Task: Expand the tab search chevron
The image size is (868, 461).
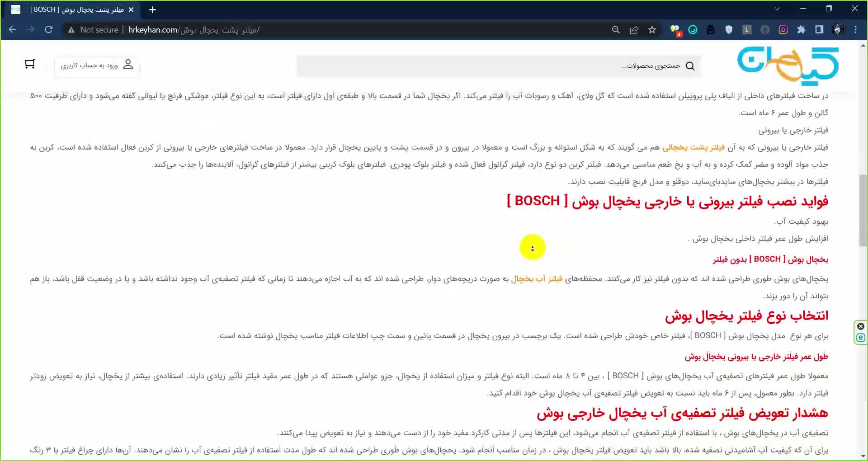Action: pos(777,9)
